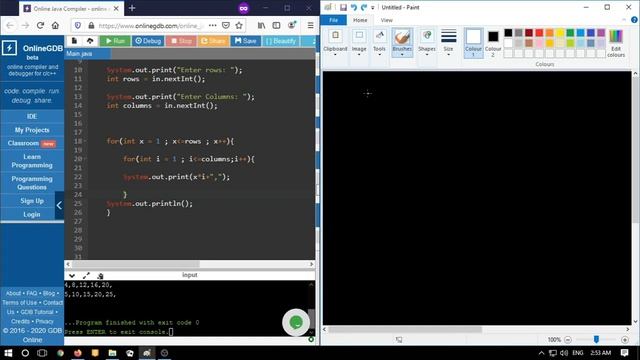The height and width of the screenshot is (360, 640).
Task: Click the console collapse chevron icon
Action: coord(72,276)
